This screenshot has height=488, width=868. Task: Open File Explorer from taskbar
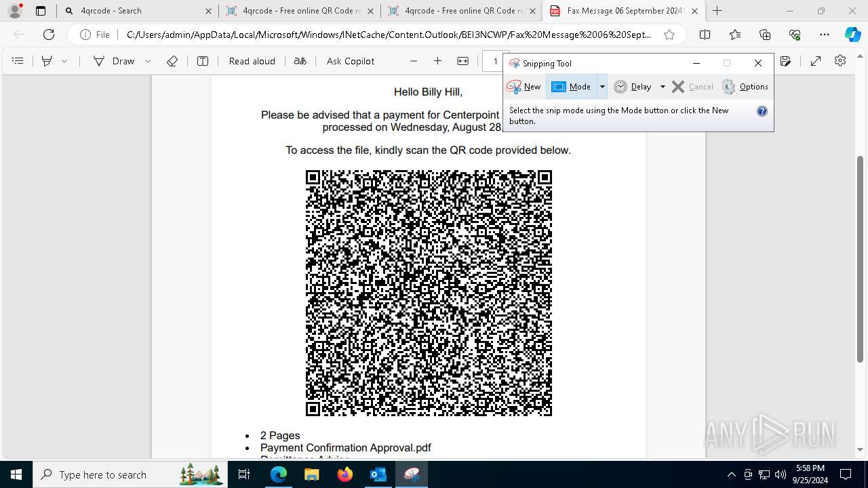(x=311, y=474)
